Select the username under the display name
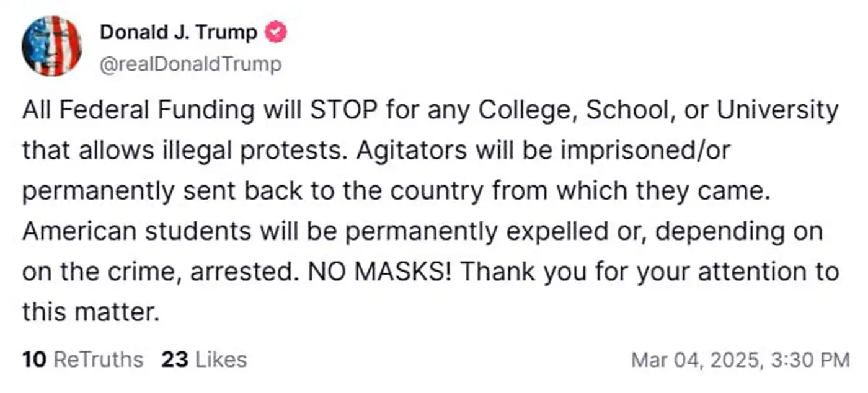Screen dimensions: 868x393 click(x=191, y=63)
